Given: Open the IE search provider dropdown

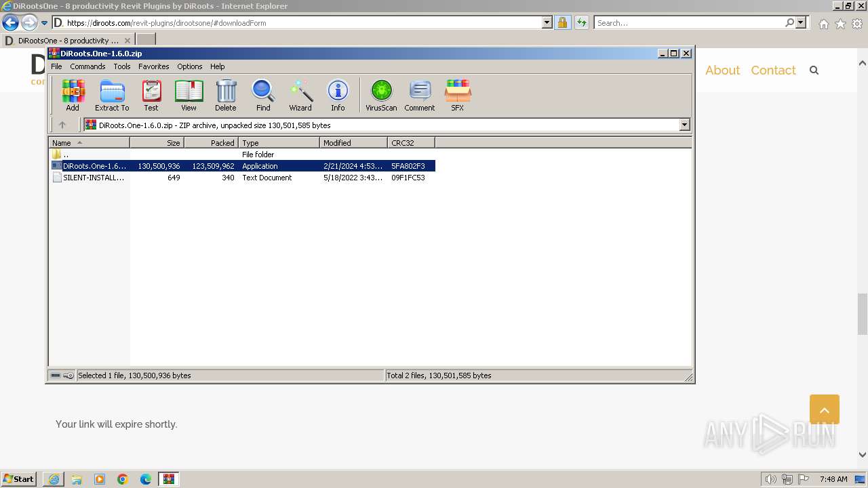Looking at the screenshot, I should click(801, 22).
